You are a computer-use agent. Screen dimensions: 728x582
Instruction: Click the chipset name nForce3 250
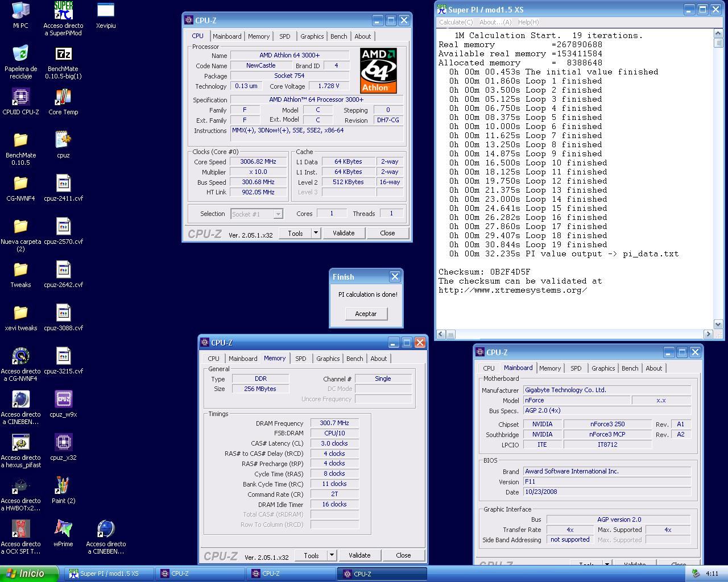(607, 424)
